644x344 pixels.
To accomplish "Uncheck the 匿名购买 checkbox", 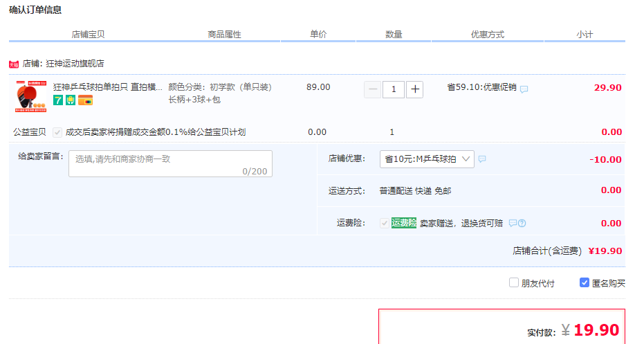I will [x=584, y=283].
